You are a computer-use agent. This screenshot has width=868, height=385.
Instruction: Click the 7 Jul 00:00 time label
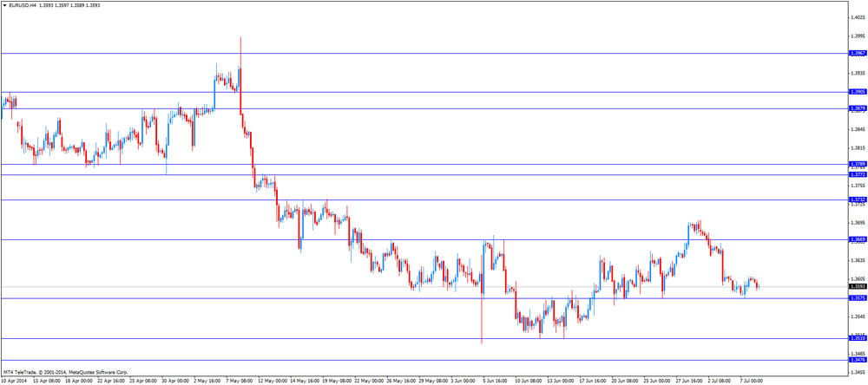(x=753, y=382)
